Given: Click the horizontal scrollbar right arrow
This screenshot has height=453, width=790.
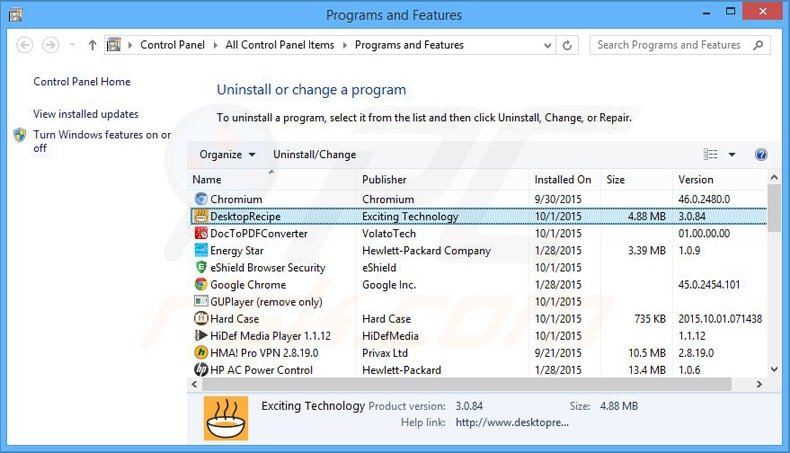Looking at the screenshot, I should point(759,384).
